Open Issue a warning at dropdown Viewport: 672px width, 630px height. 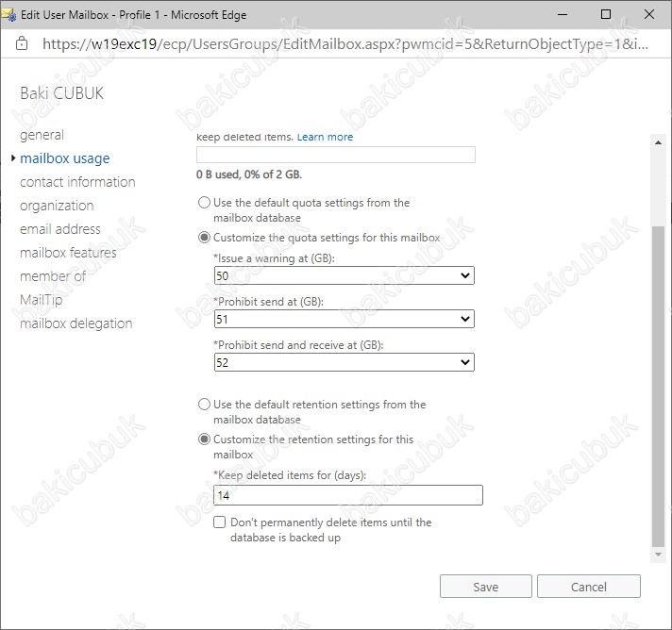click(344, 275)
